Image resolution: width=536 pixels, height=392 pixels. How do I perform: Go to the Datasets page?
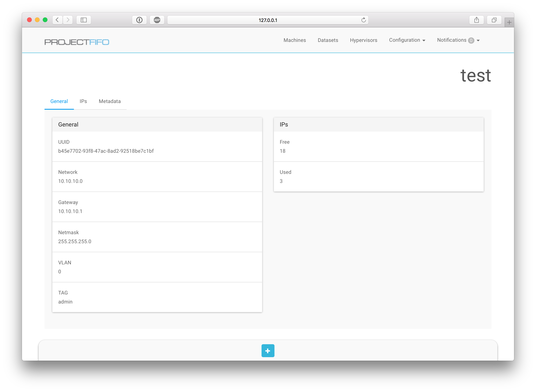[x=328, y=40]
